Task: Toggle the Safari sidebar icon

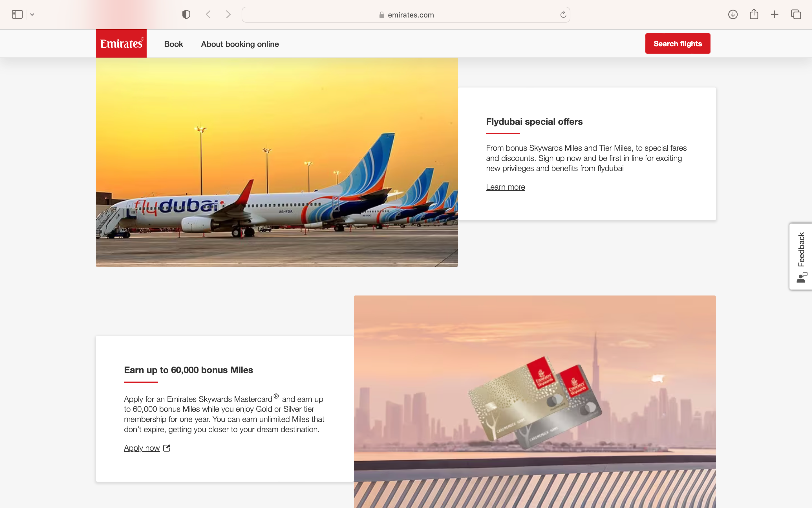Action: pyautogui.click(x=17, y=14)
